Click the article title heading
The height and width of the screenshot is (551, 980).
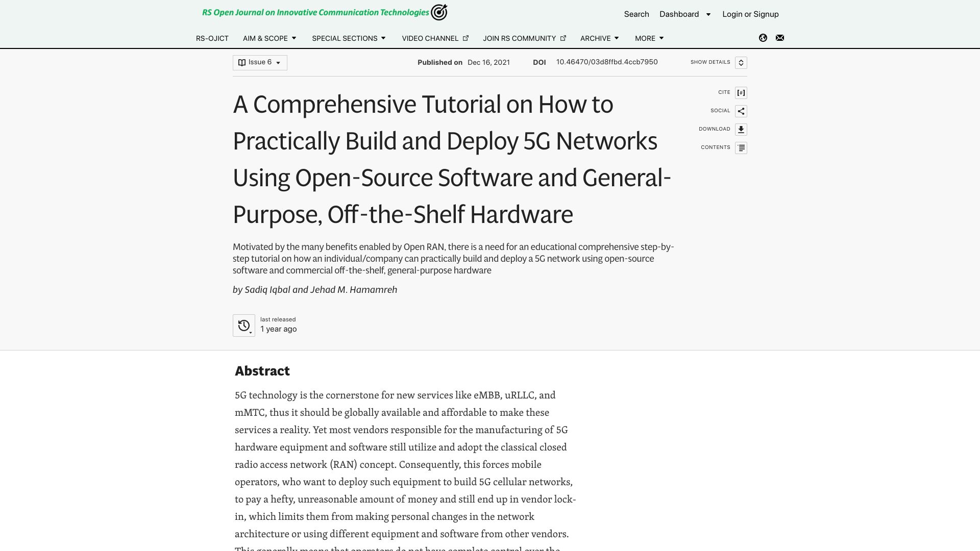click(x=452, y=159)
